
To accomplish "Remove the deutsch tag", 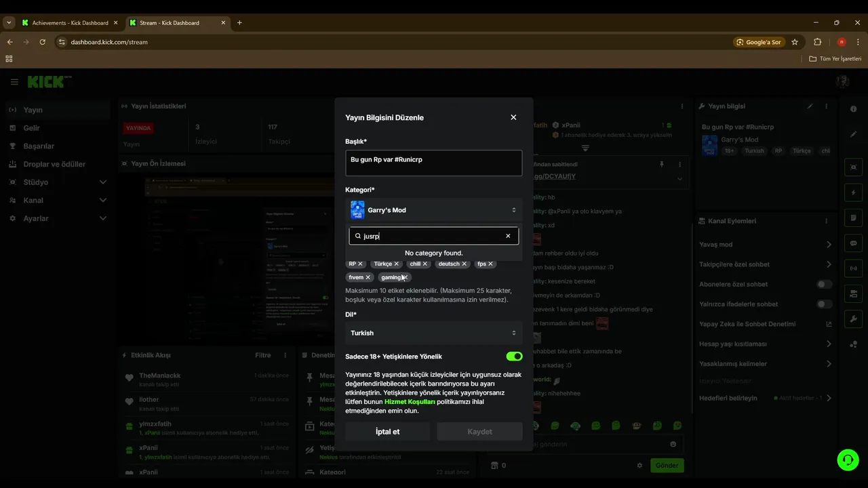I will coord(465,264).
